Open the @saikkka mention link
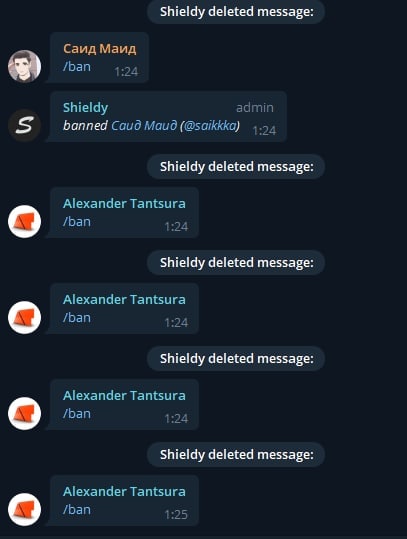Screen dimensions: 407x539 pyautogui.click(x=210, y=125)
